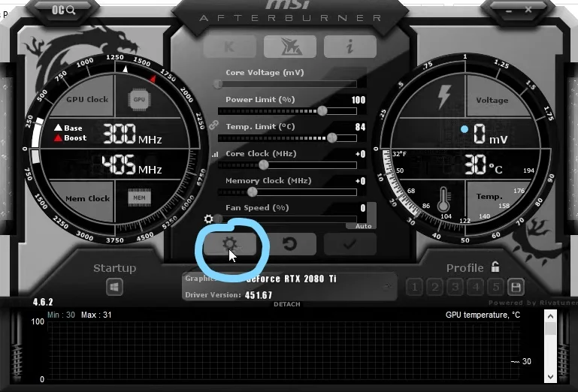Select profile slot 5
Image resolution: width=578 pixels, height=392 pixels.
(x=496, y=287)
